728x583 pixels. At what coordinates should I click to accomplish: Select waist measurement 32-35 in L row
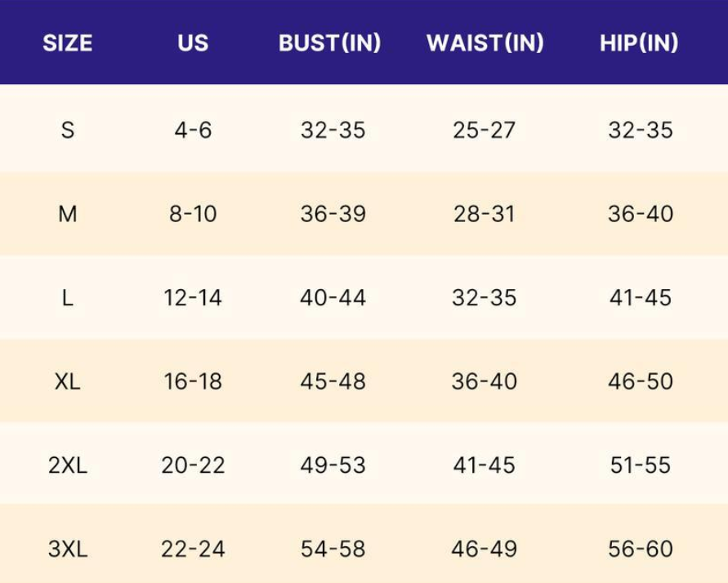(485, 298)
